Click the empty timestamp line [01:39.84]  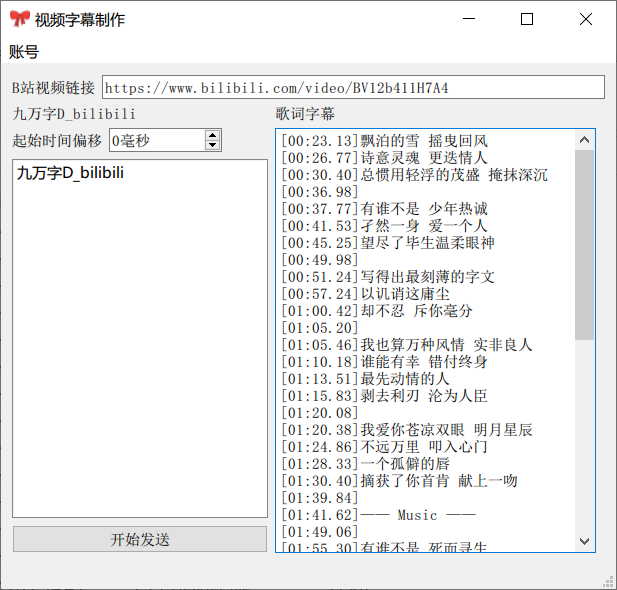click(x=320, y=498)
